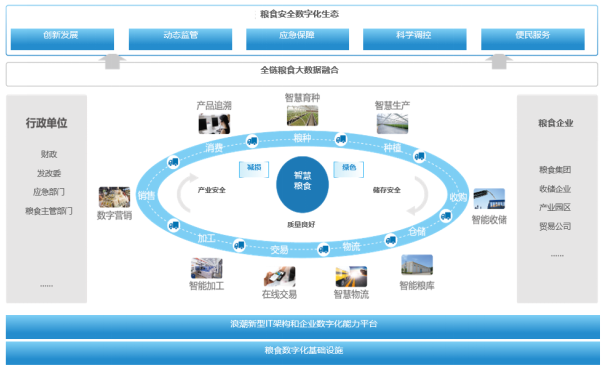Click the 浪潮新型IT架构 platform bar
The width and height of the screenshot is (605, 369).
pos(303,327)
